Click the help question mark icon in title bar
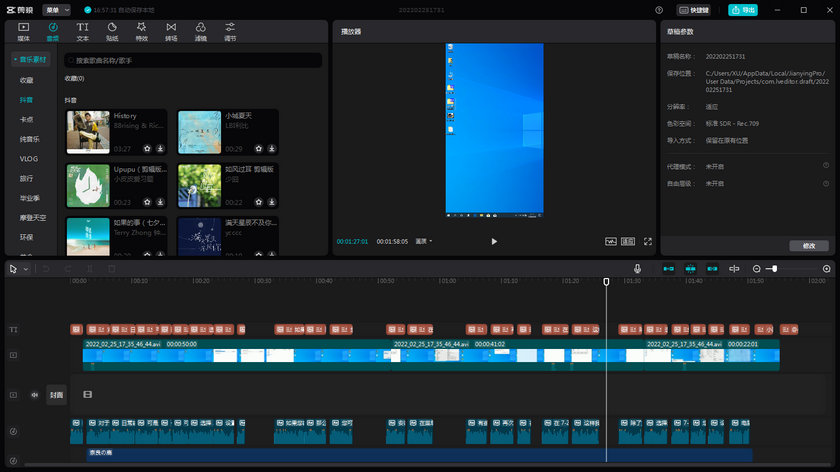This screenshot has width=840, height=472. [659, 9]
